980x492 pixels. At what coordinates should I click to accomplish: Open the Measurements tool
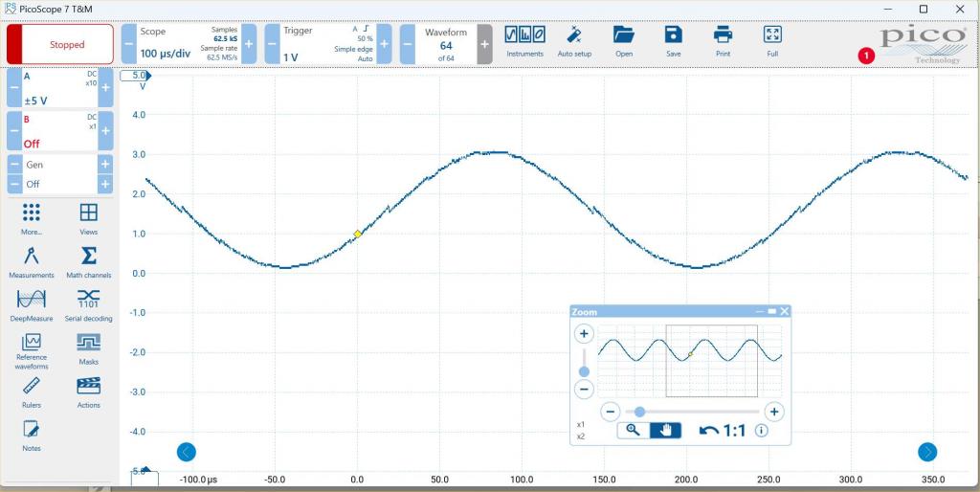tap(31, 261)
